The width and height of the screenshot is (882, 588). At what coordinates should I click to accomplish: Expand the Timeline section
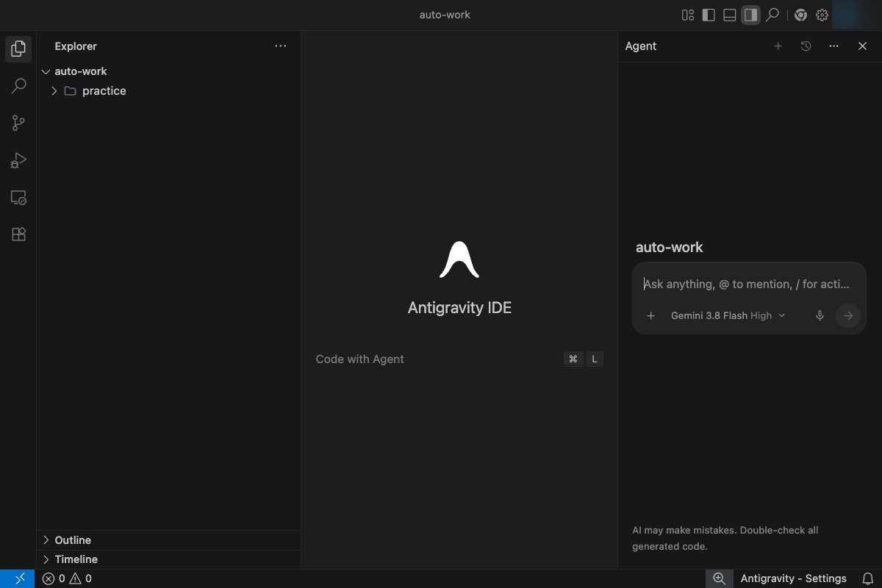(x=169, y=559)
